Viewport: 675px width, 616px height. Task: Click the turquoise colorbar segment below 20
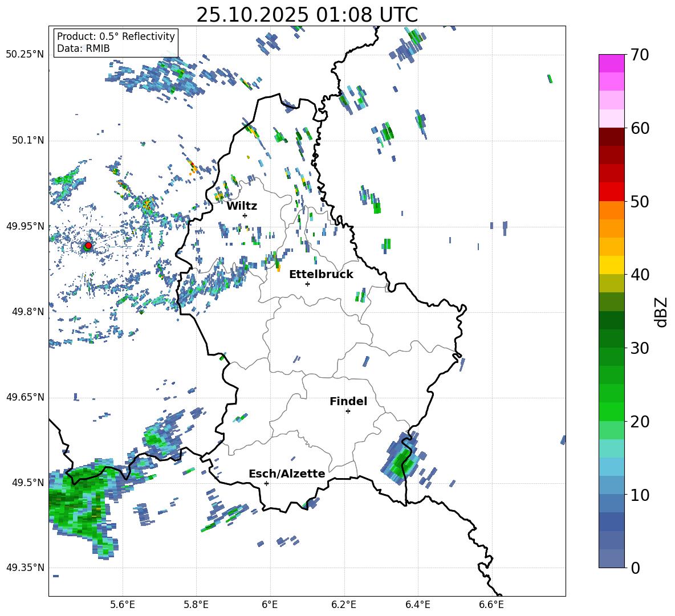coord(611,448)
